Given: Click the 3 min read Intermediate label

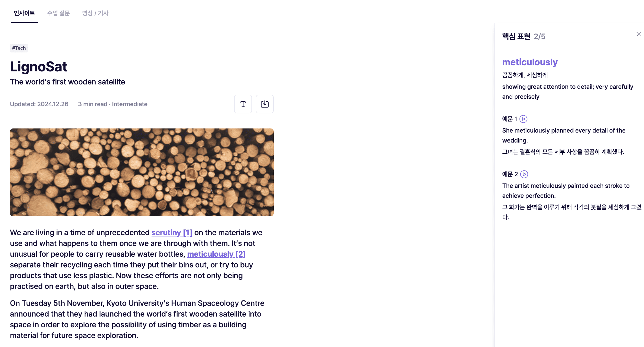Looking at the screenshot, I should pos(113,104).
